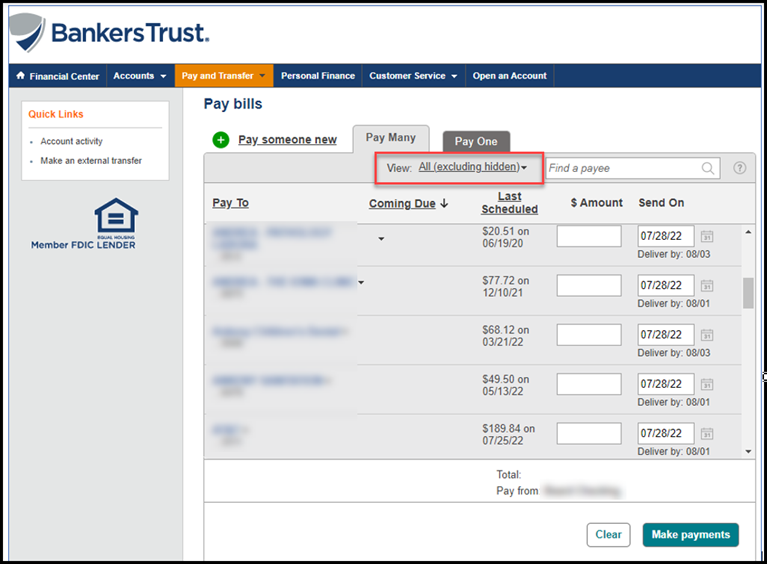Click send-on date field in $49.50 row
The height and width of the screenshot is (564, 767).
[x=666, y=384]
